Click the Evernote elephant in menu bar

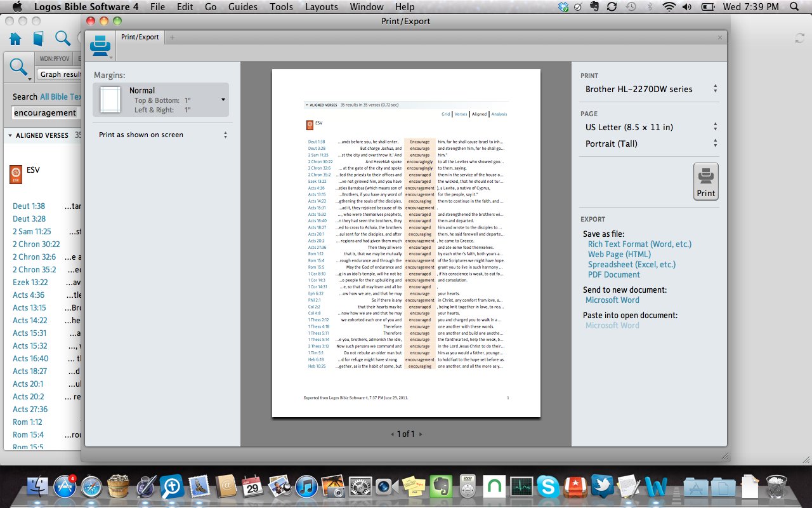point(594,7)
